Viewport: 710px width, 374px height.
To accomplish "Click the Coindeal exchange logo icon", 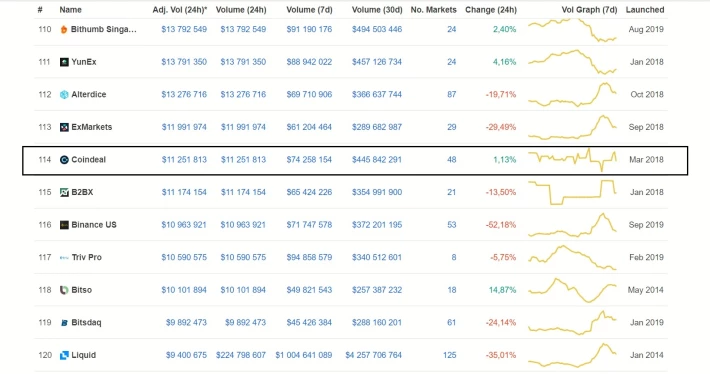I will pyautogui.click(x=64, y=160).
